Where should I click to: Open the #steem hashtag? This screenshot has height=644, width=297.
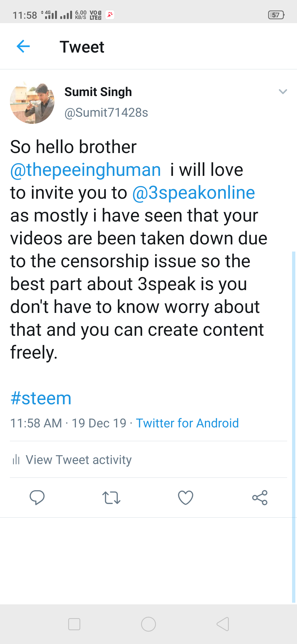pyautogui.click(x=41, y=398)
